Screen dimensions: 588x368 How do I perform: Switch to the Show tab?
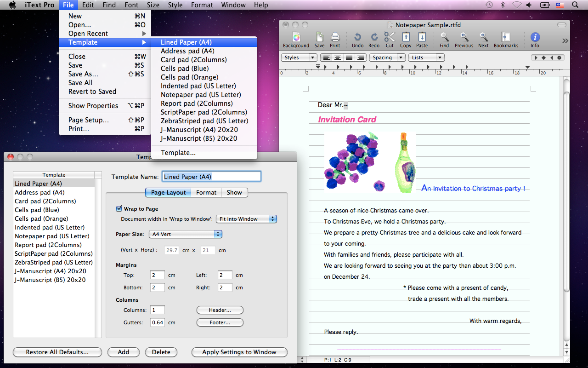pos(234,192)
